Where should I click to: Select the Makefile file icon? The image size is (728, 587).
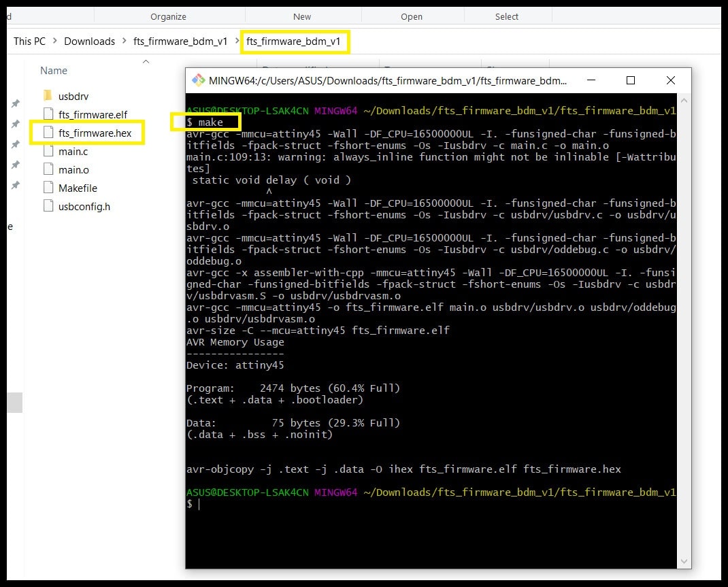[x=48, y=188]
